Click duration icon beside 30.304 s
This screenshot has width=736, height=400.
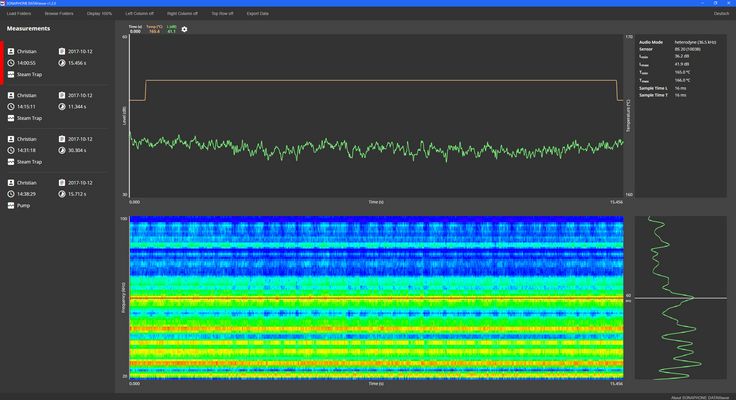pyautogui.click(x=62, y=150)
